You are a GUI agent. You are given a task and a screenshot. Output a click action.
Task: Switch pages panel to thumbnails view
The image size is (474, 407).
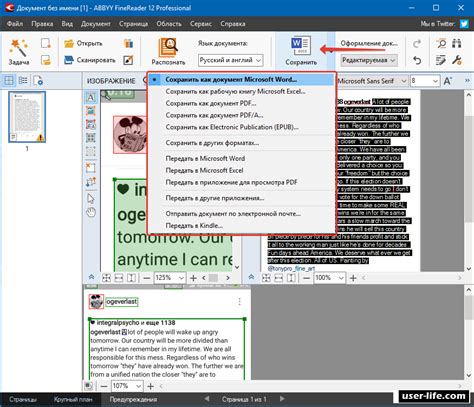point(9,80)
